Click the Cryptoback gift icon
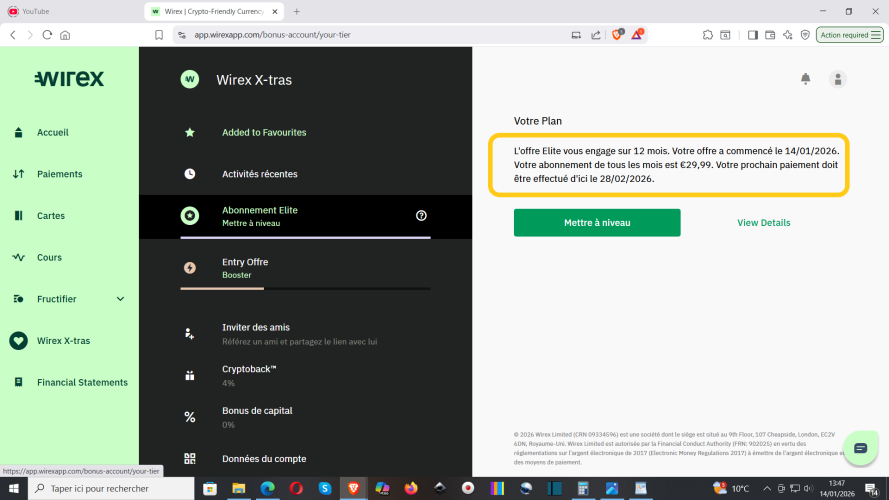Screen dimensions: 889x500 point(190,375)
